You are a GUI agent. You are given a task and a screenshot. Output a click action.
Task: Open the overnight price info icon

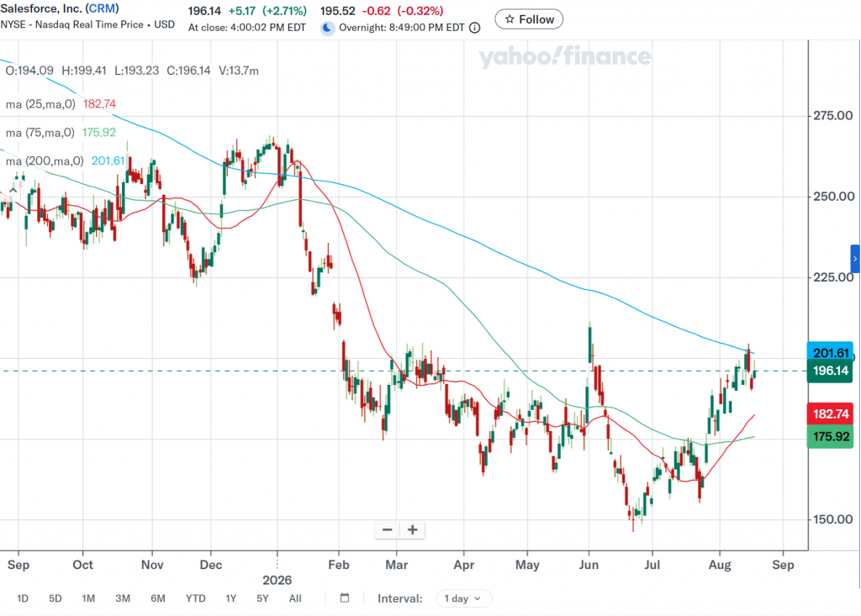pyautogui.click(x=475, y=28)
